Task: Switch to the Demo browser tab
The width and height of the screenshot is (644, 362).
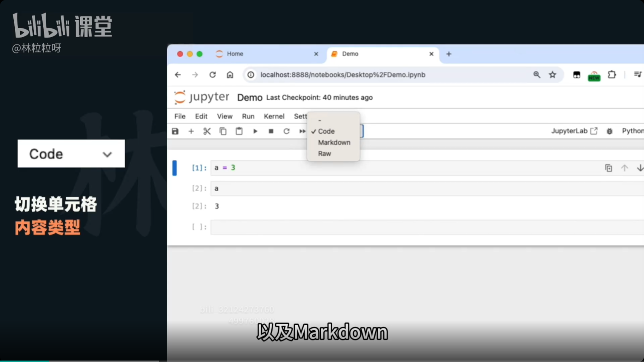Action: click(x=382, y=54)
